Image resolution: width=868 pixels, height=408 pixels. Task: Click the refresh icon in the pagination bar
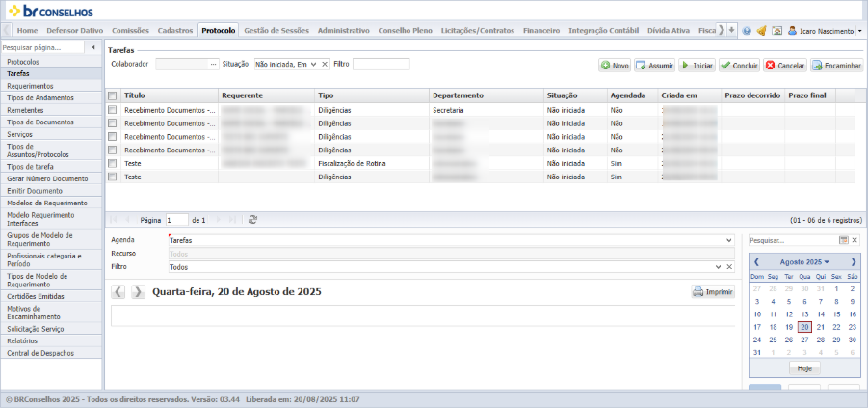pos(253,220)
